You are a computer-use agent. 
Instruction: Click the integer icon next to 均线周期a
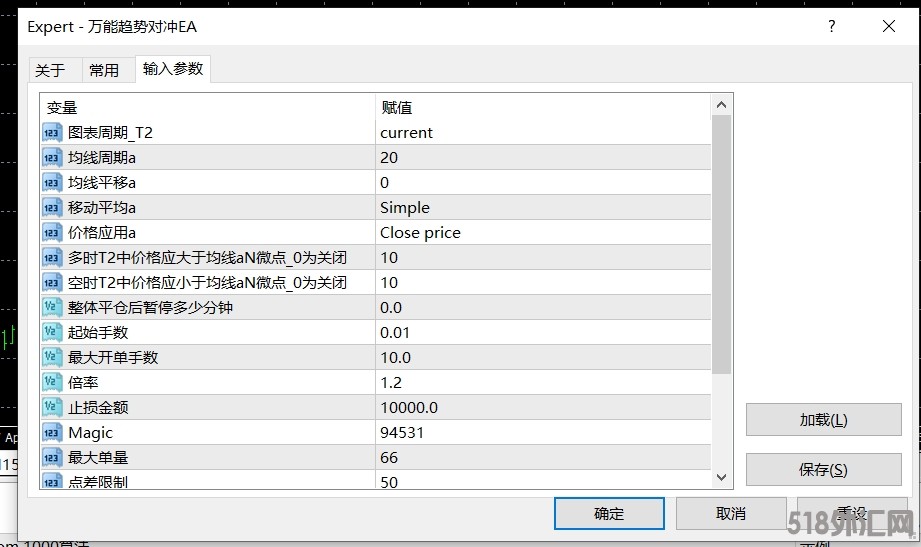coord(53,158)
